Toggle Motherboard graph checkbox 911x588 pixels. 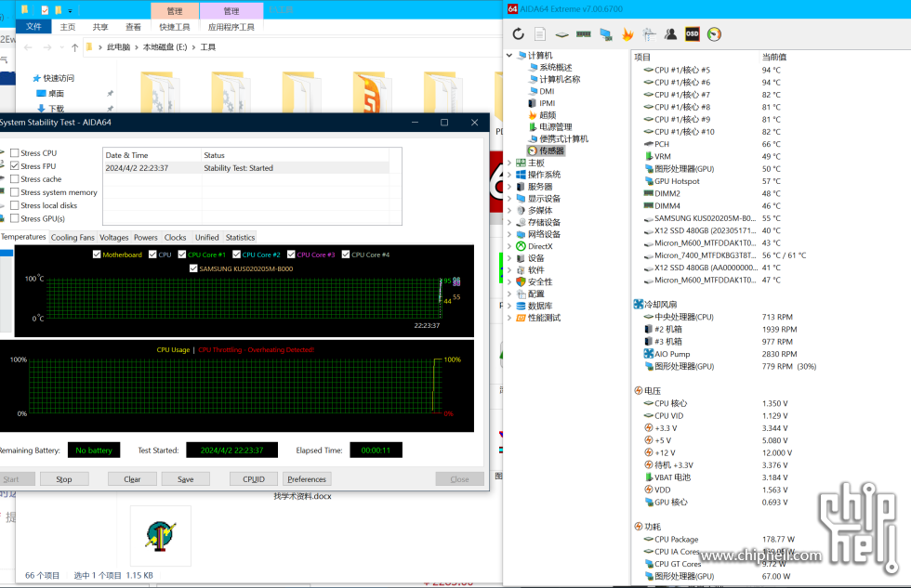click(x=97, y=255)
